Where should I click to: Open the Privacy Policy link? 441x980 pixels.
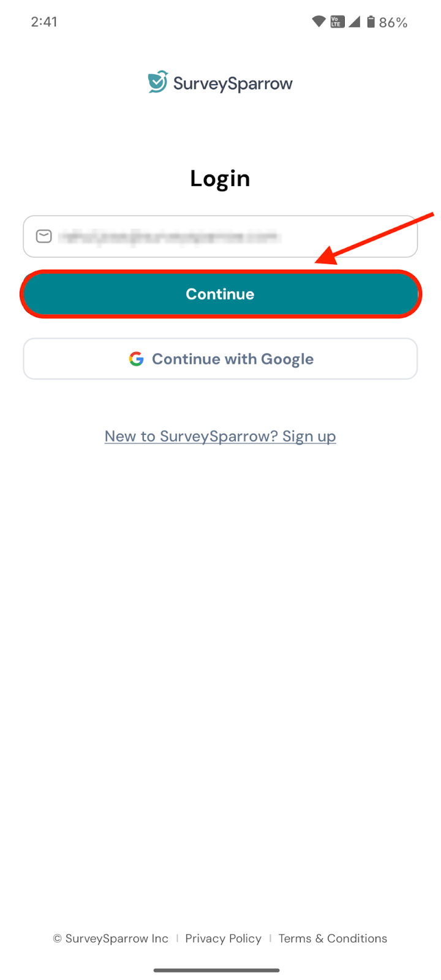coord(223,938)
